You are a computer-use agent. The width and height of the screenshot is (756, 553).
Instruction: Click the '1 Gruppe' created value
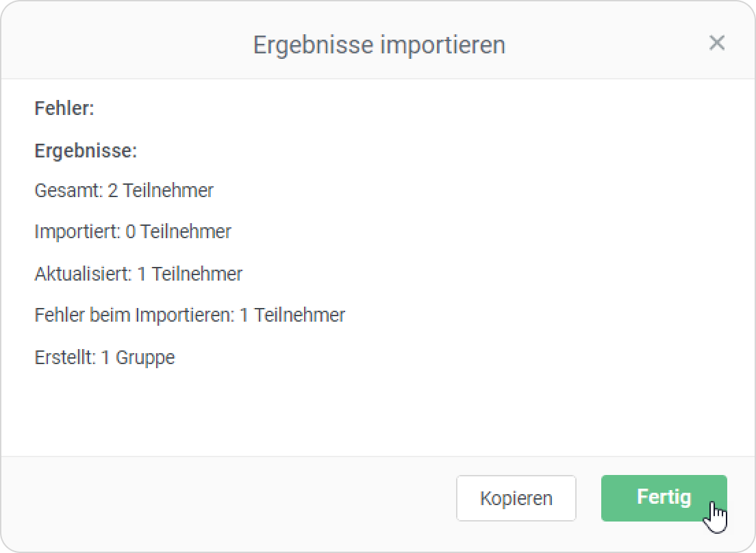pyautogui.click(x=138, y=357)
